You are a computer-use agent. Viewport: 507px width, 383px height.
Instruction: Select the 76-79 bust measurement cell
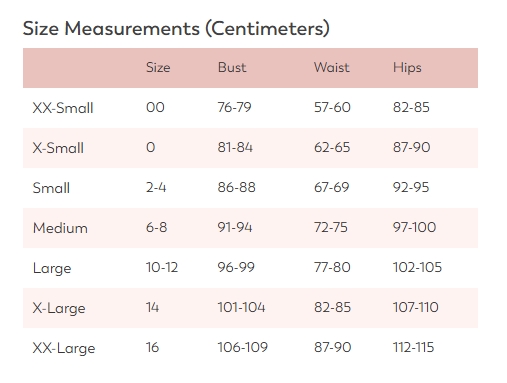click(x=234, y=107)
